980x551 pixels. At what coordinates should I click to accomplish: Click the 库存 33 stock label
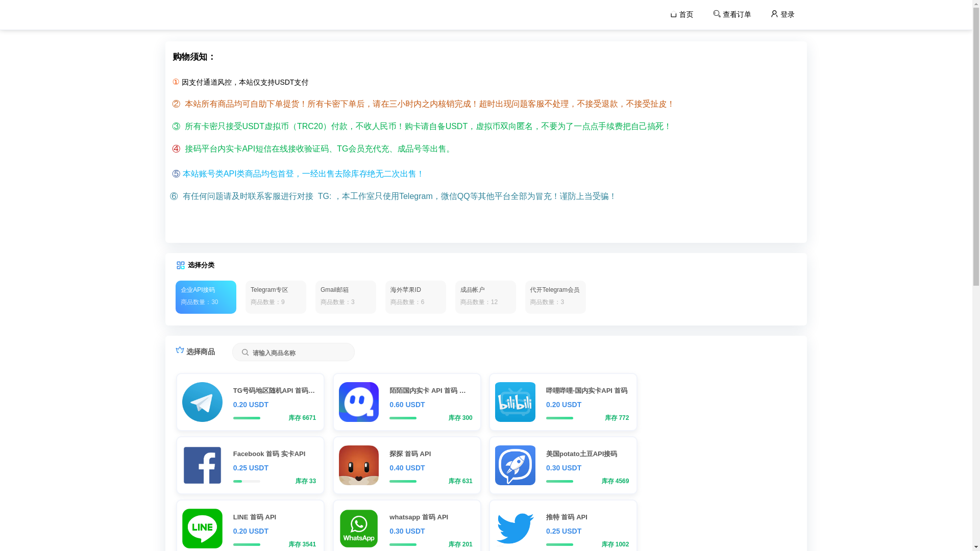305,481
